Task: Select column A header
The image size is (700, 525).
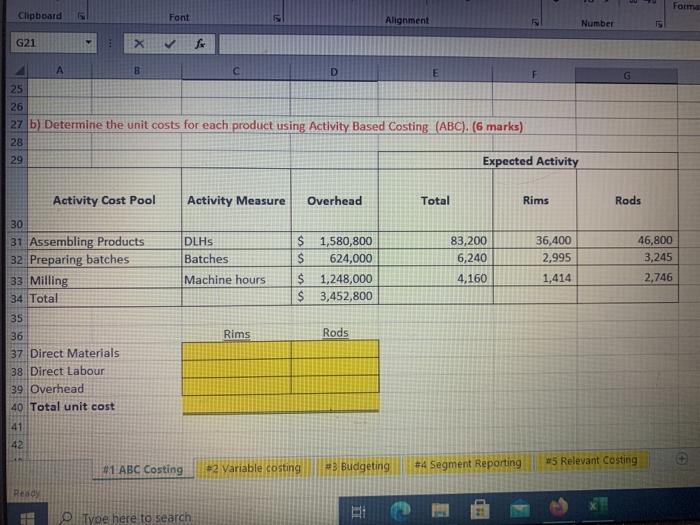Action: pyautogui.click(x=59, y=70)
